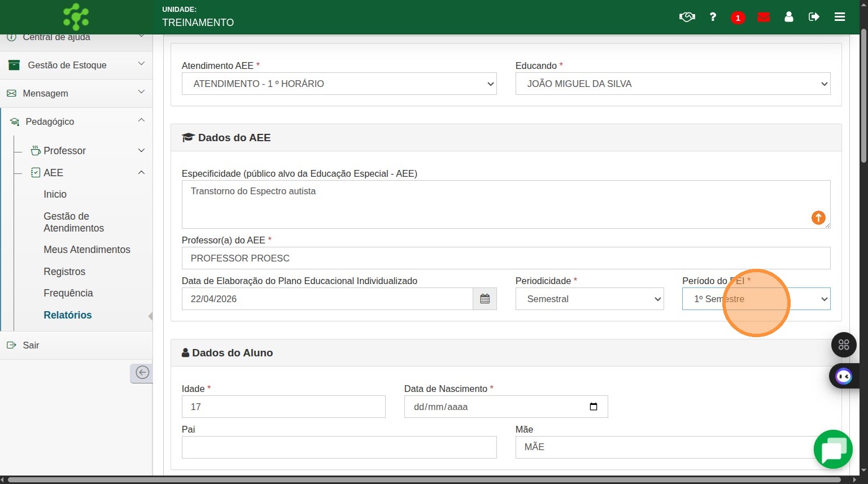Screen dimensions: 868x484
Task: Open the green chat bubble widget
Action: click(x=833, y=450)
